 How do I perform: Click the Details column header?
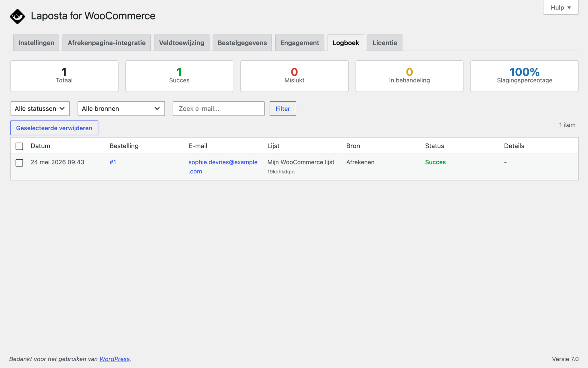(x=514, y=146)
